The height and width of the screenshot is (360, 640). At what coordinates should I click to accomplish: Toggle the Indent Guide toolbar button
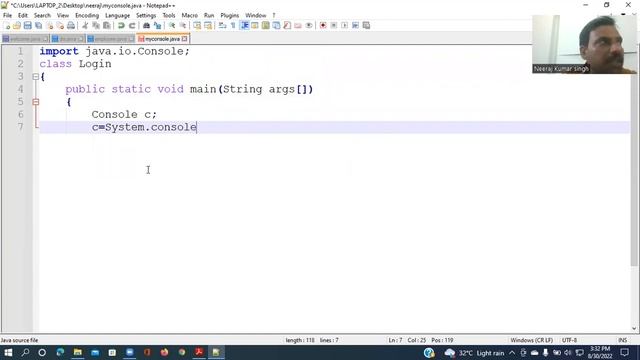pos(244,26)
